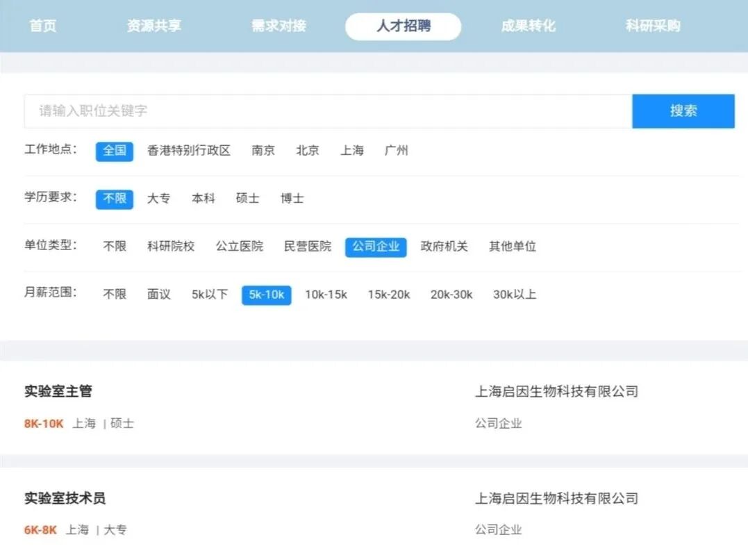748x560 pixels.
Task: Deselect the 公司企业 unit type filter
Action: tap(376, 247)
